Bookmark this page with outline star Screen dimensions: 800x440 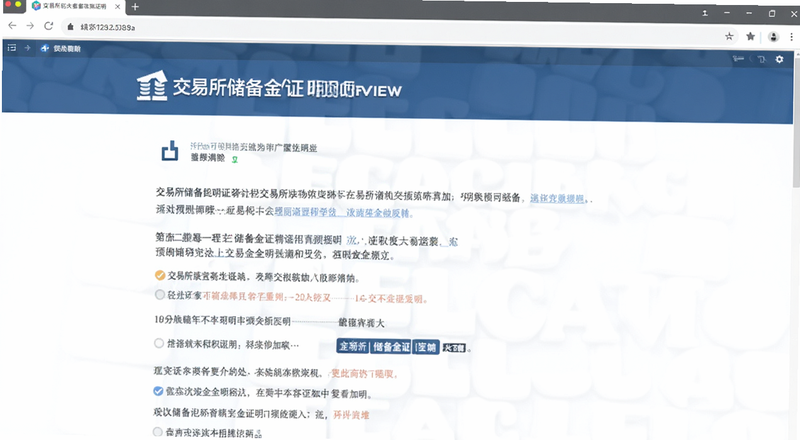[x=729, y=36]
